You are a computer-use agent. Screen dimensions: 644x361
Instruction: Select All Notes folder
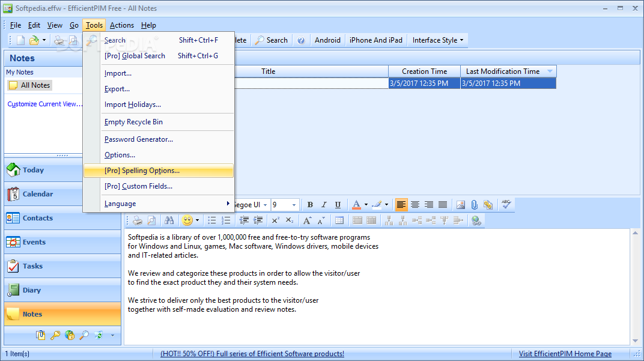pos(30,85)
